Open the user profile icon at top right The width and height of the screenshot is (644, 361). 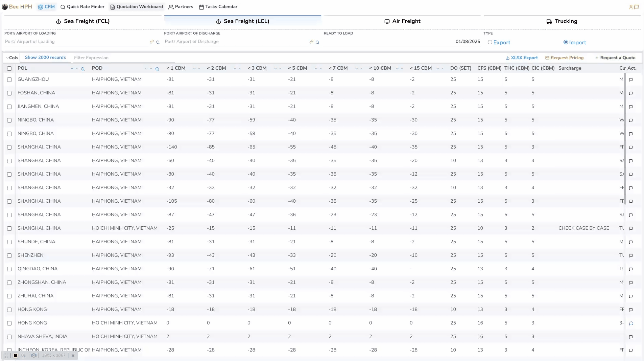[631, 7]
